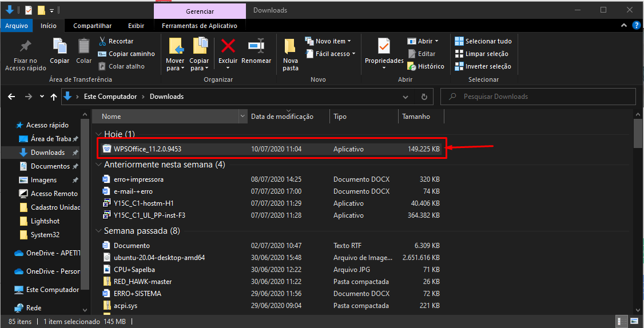644x328 pixels.
Task: Go up one folder level arrow
Action: coord(54,97)
